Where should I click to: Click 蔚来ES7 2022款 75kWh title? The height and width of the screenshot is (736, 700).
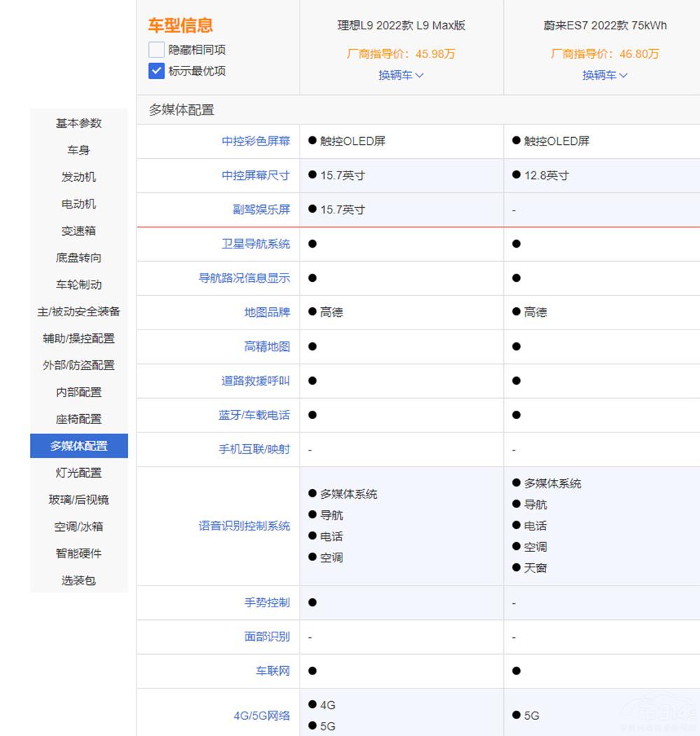pos(605,26)
